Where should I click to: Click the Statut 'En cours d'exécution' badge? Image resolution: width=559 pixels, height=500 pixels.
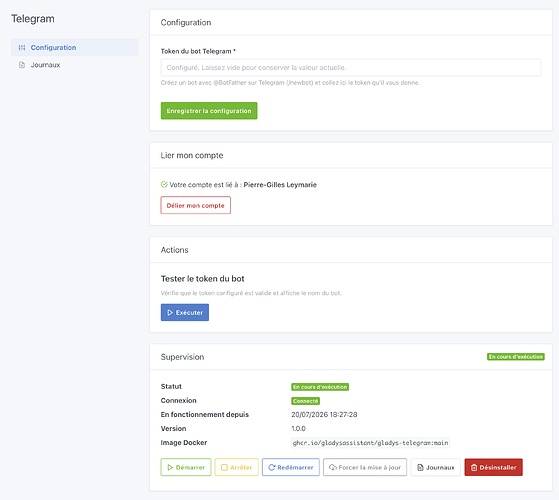coord(320,387)
